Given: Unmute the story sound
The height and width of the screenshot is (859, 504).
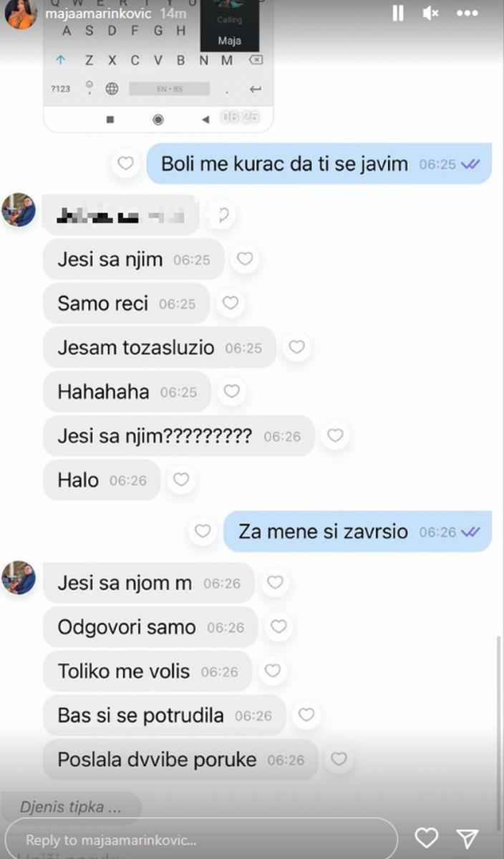Looking at the screenshot, I should [431, 13].
